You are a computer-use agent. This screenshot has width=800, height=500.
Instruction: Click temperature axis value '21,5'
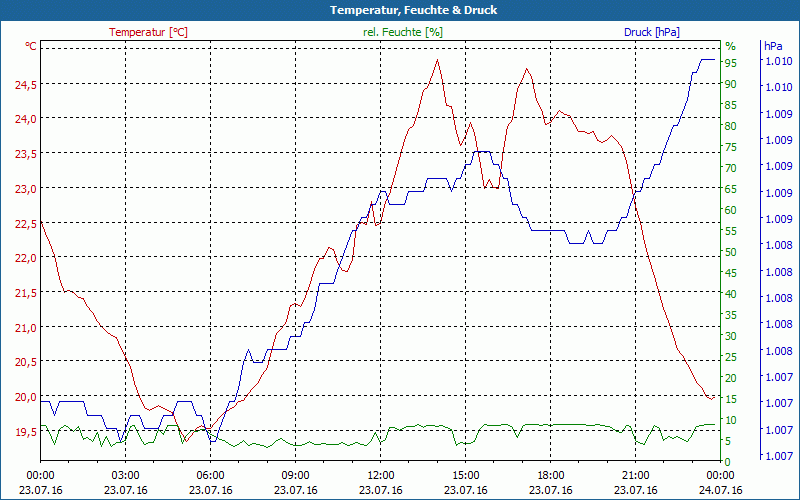tap(26, 293)
